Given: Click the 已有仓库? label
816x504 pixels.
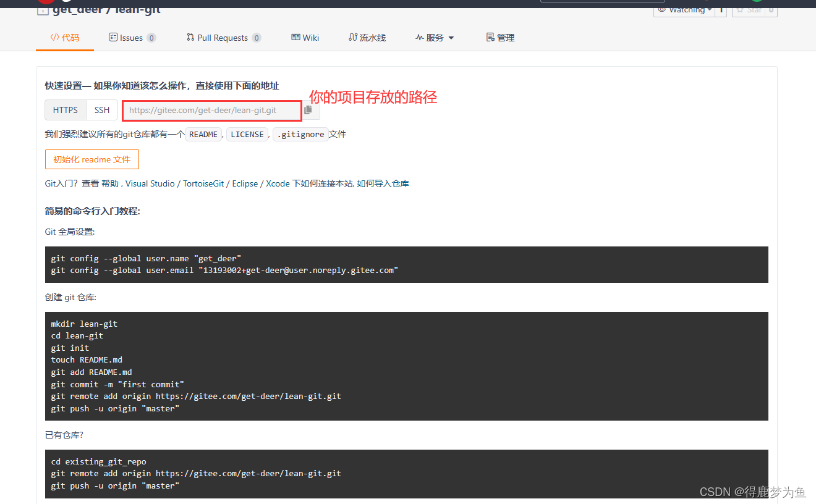Looking at the screenshot, I should 64,435.
